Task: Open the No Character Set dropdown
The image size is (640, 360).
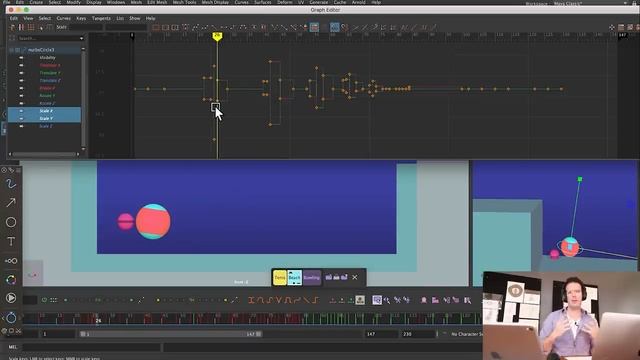Action: pos(466,334)
